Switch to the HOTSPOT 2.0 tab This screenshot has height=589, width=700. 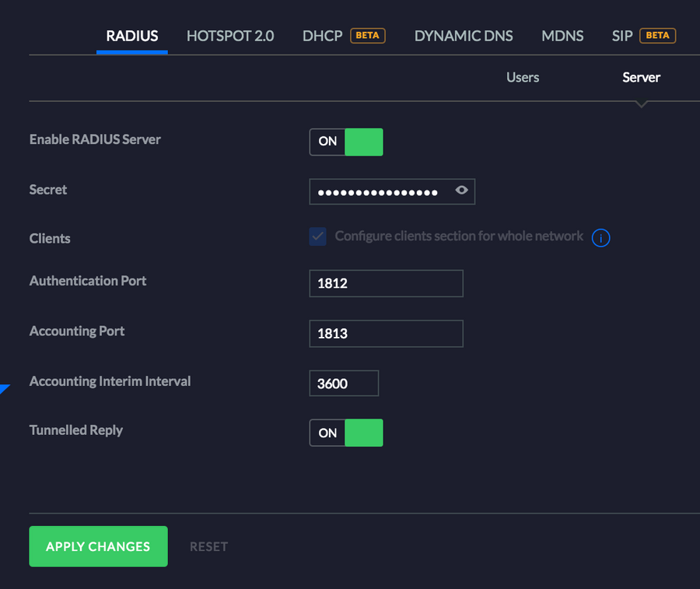(x=230, y=36)
